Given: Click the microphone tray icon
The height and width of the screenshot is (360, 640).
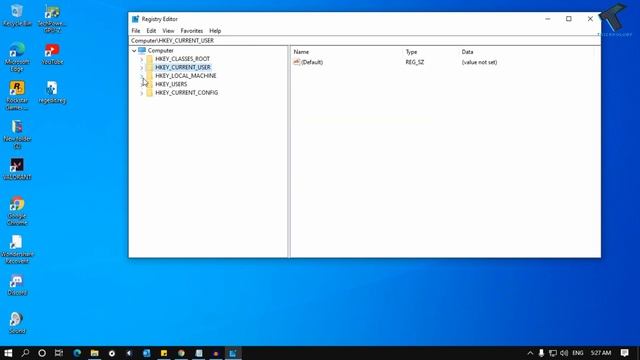Looking at the screenshot, I should tap(541, 353).
